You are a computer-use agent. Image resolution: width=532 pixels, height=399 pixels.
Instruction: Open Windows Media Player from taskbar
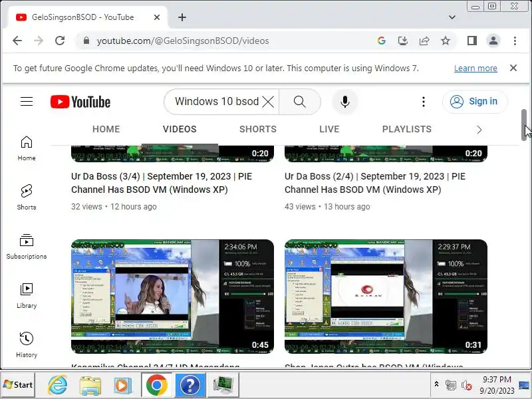pos(122,385)
